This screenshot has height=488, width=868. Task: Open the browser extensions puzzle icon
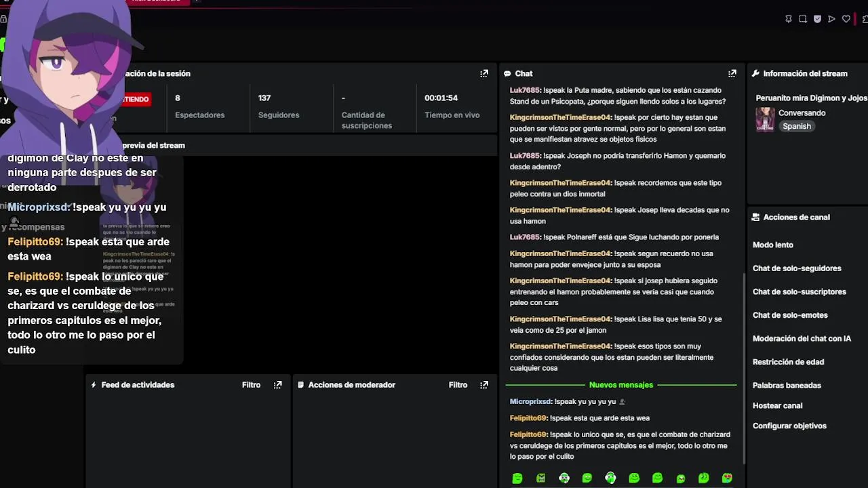coord(864,19)
